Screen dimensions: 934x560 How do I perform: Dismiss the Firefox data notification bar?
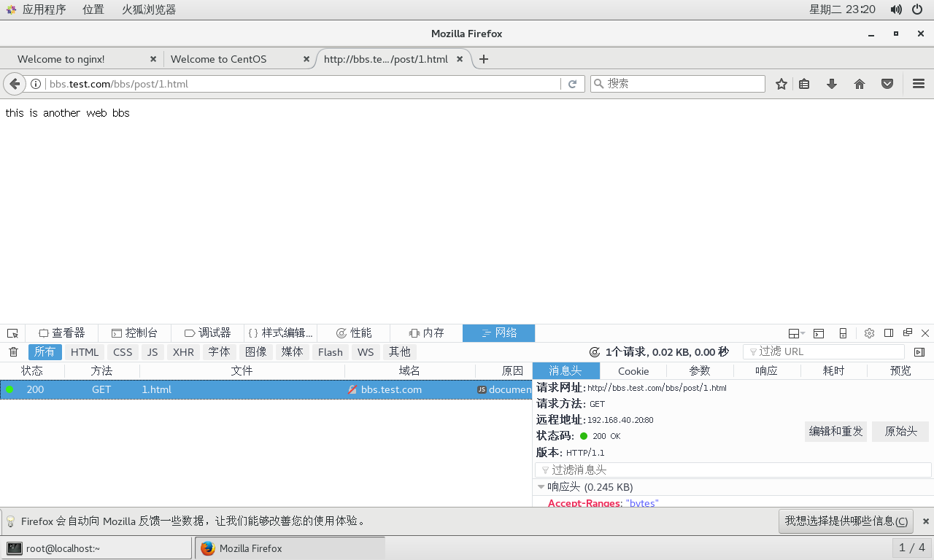tap(926, 521)
